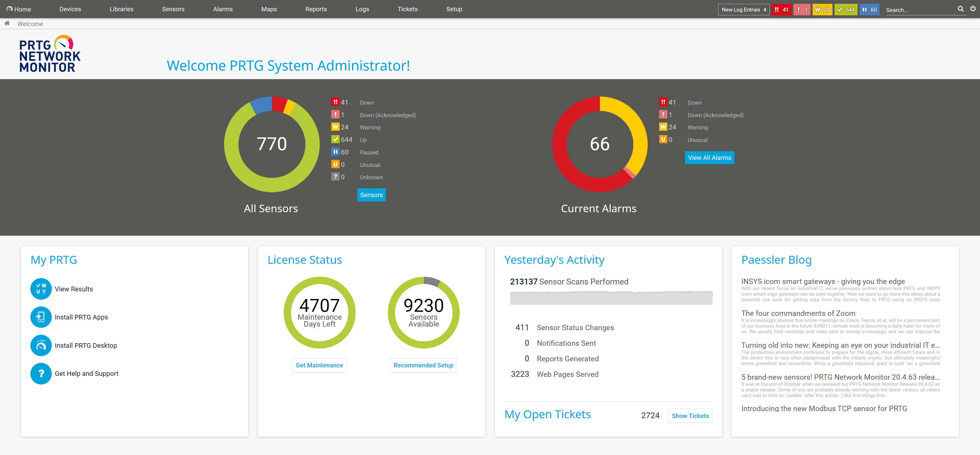Open blog post Turning old into new
980x455 pixels.
pos(840,345)
